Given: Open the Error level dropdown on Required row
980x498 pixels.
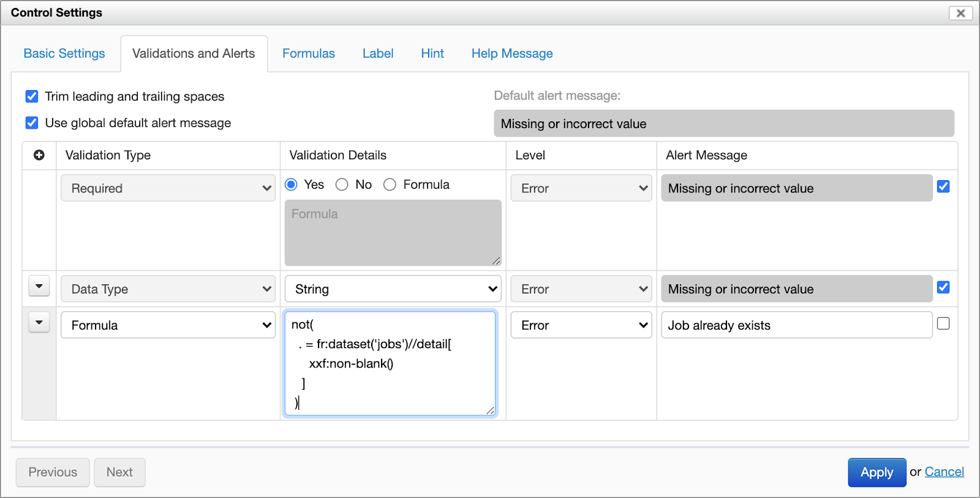Looking at the screenshot, I should point(581,188).
